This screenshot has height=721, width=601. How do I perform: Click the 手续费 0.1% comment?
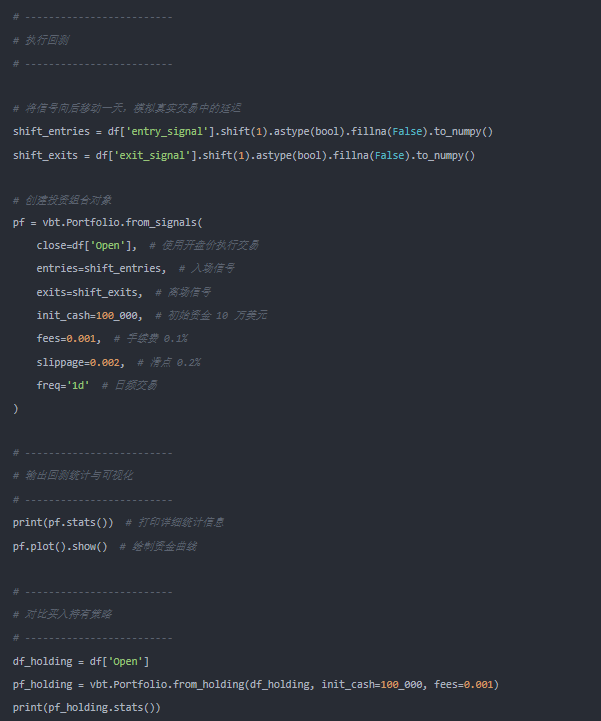(x=151, y=338)
